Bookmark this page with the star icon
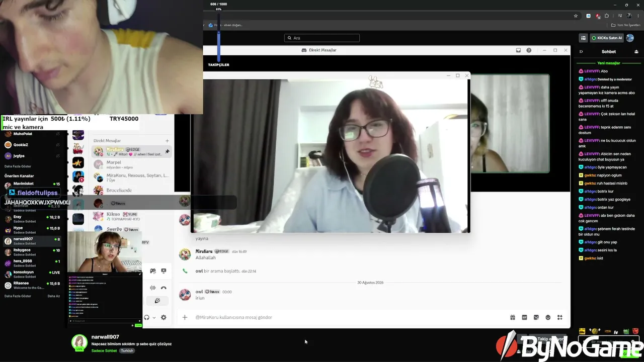 click(x=576, y=16)
